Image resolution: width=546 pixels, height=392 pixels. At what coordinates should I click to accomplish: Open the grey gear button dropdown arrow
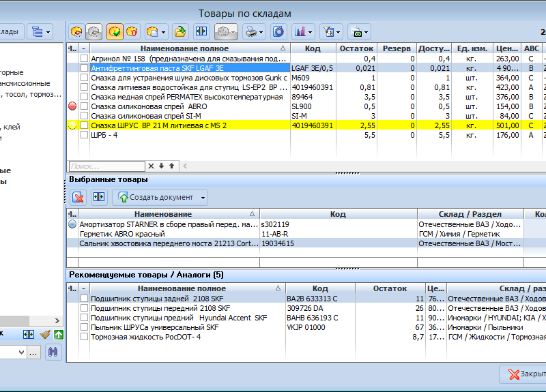[x=233, y=32]
